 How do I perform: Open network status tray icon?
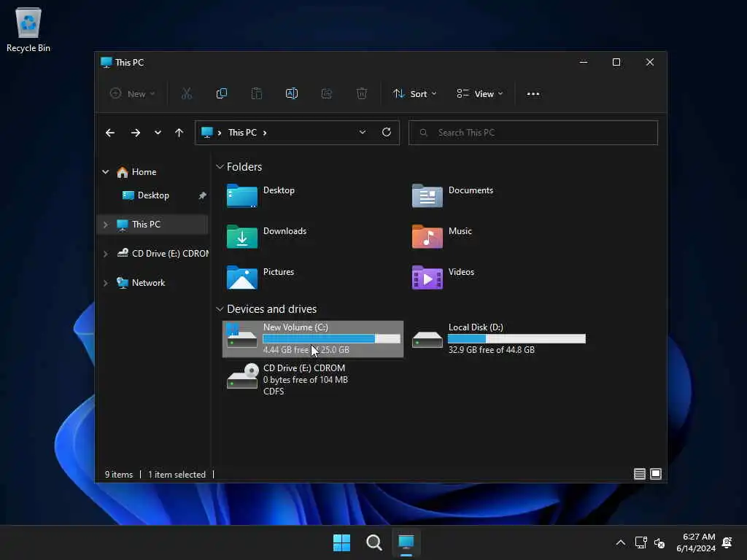(x=640, y=542)
